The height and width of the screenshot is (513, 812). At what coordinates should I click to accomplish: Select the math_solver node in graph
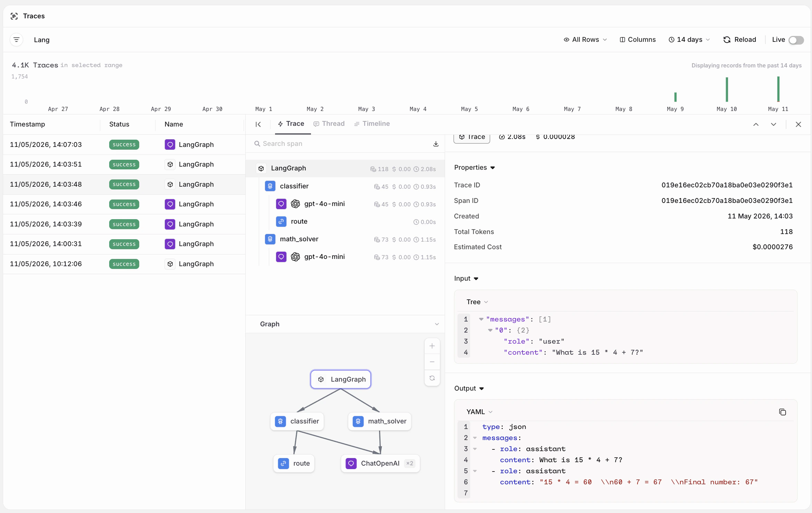pos(380,421)
